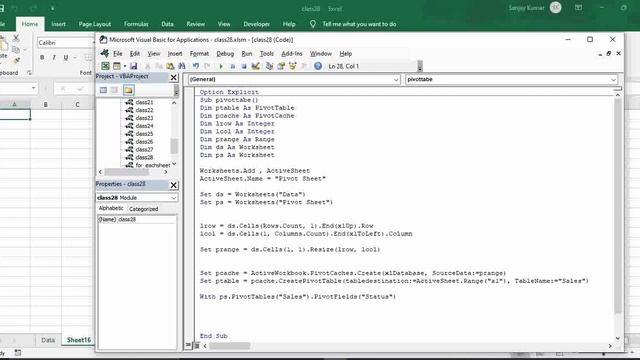This screenshot has width=640, height=360.
Task: Open Find with the binoculars icon
Action: click(x=182, y=66)
